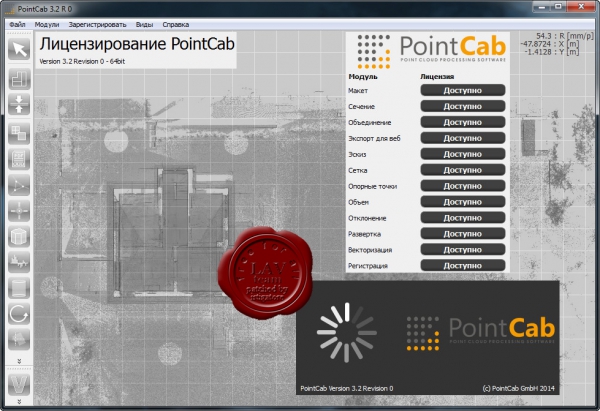Click (c) PointCab GmbH 2014 text
The image size is (600, 411).
click(x=518, y=388)
